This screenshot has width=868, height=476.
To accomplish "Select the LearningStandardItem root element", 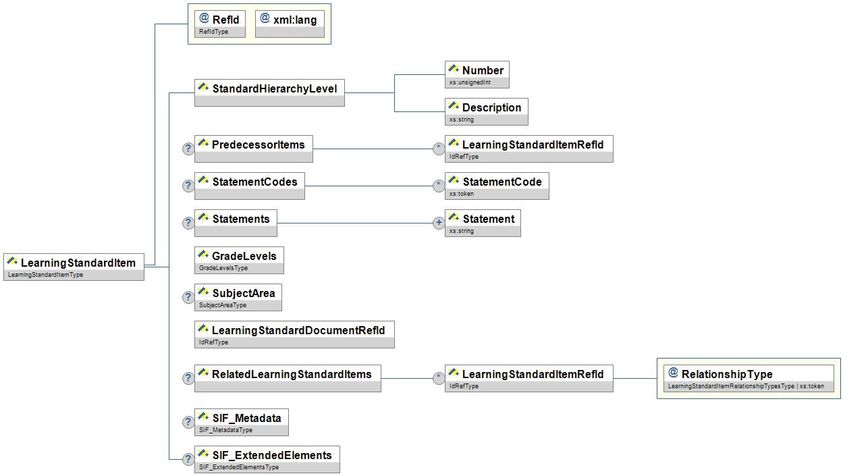I will [74, 267].
